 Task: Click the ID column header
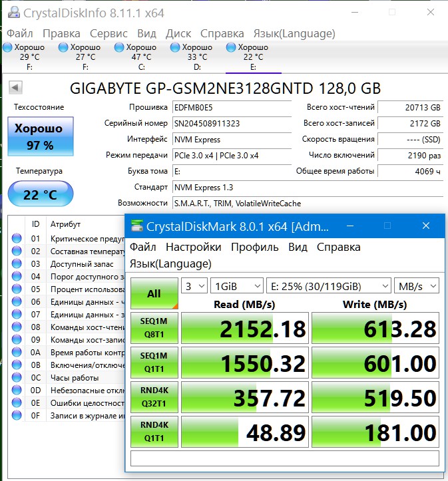point(35,224)
